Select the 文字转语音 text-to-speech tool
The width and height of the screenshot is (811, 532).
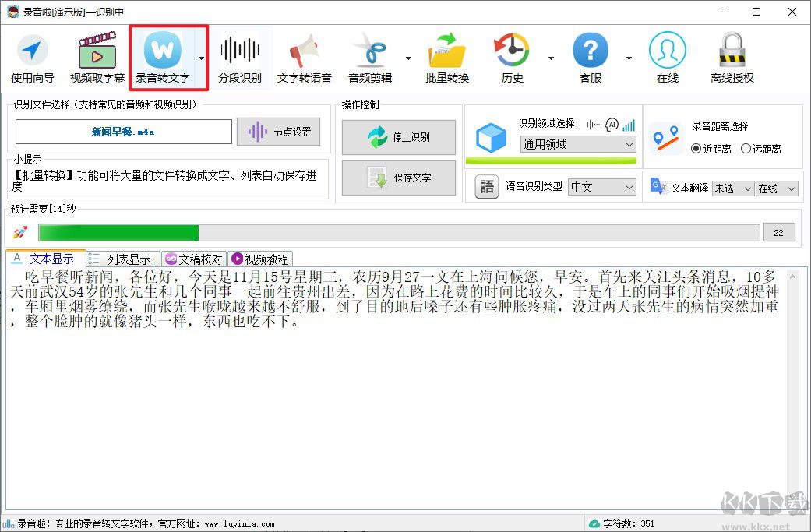(x=304, y=57)
